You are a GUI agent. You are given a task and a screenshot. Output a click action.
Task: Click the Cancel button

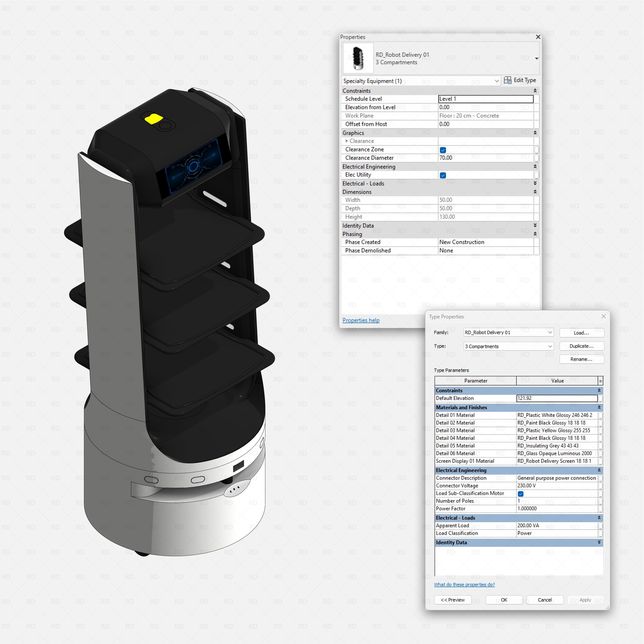[x=545, y=600]
